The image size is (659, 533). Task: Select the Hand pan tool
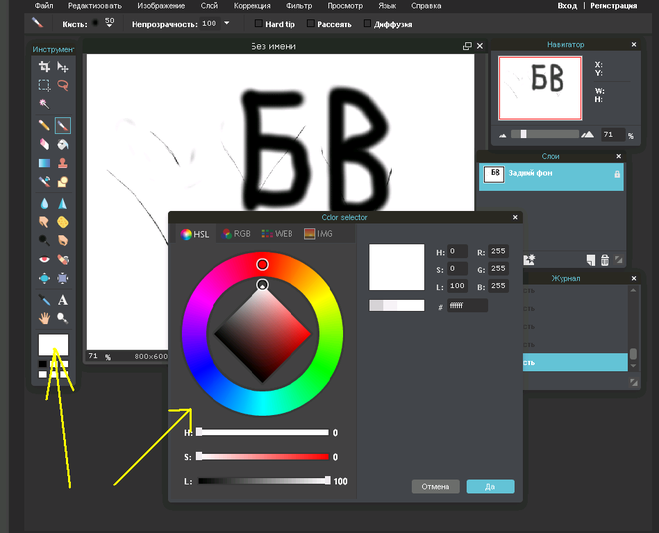coord(44,318)
